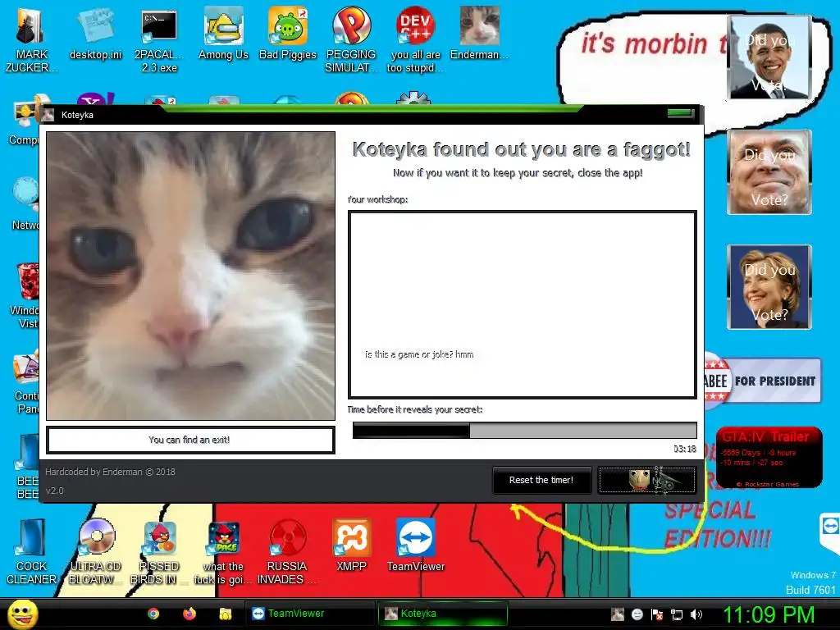Viewport: 840px width, 630px height.
Task: Click the Action Center flag tray icon
Action: (x=657, y=614)
